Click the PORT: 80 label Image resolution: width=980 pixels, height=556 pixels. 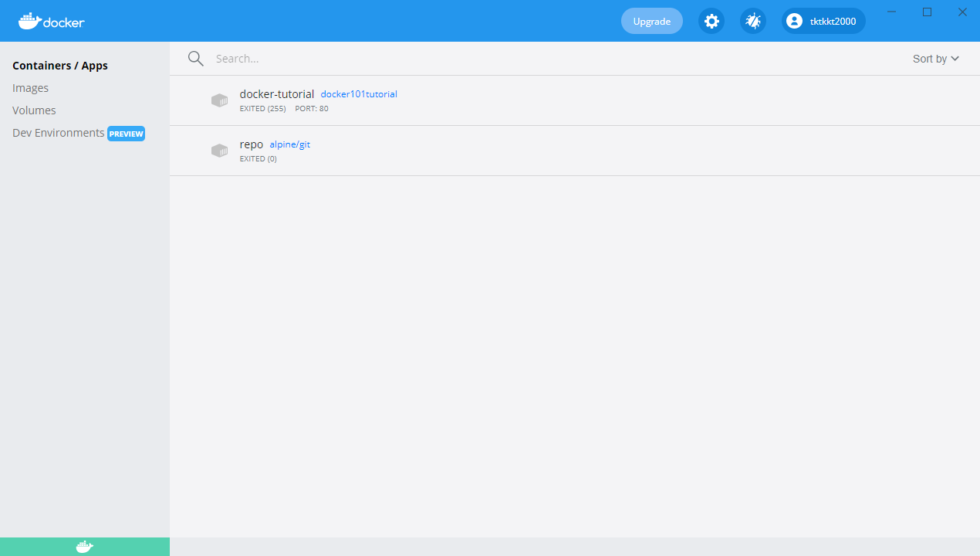(x=312, y=109)
